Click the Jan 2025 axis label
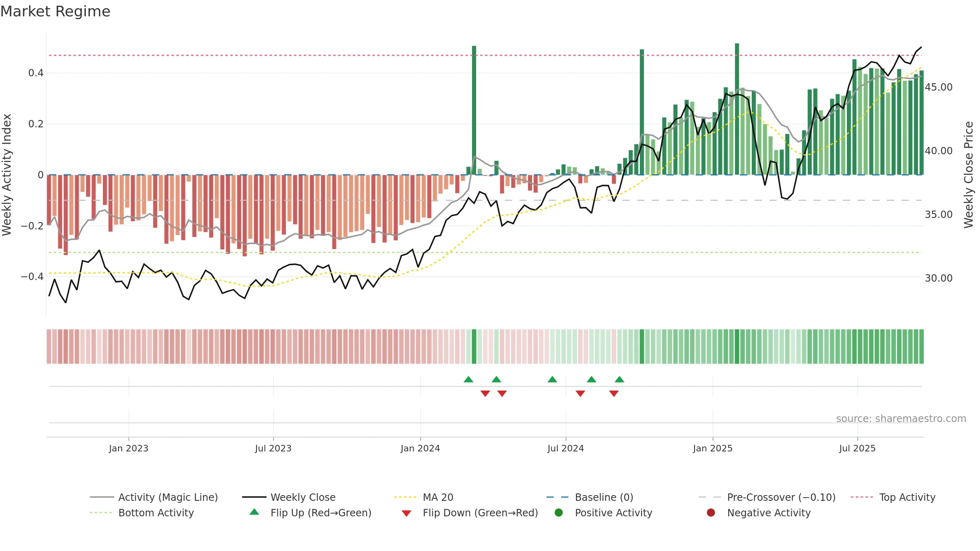Screen dimensions: 980x551 [713, 448]
